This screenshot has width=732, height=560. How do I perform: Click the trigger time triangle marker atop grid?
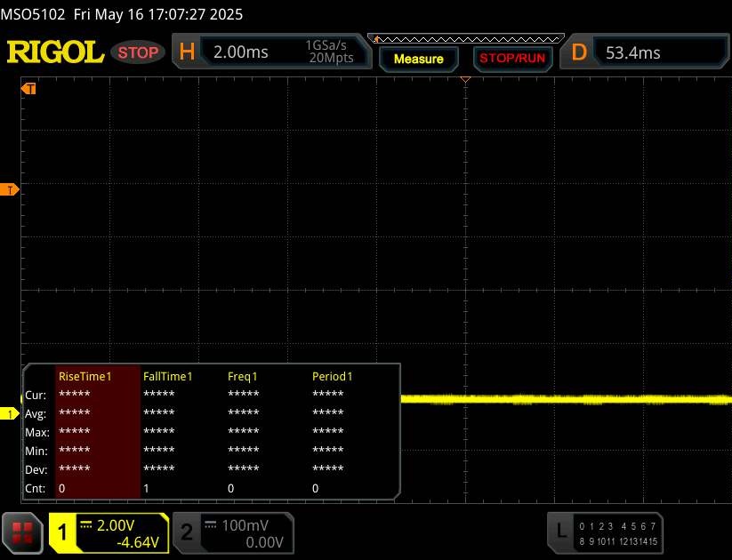tap(465, 80)
